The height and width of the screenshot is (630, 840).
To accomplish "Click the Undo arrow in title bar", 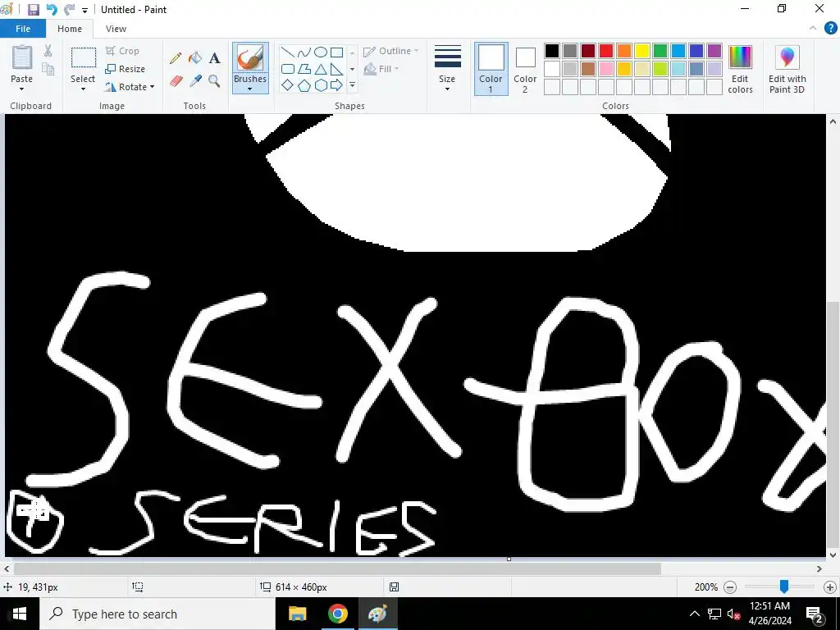I will coord(52,10).
